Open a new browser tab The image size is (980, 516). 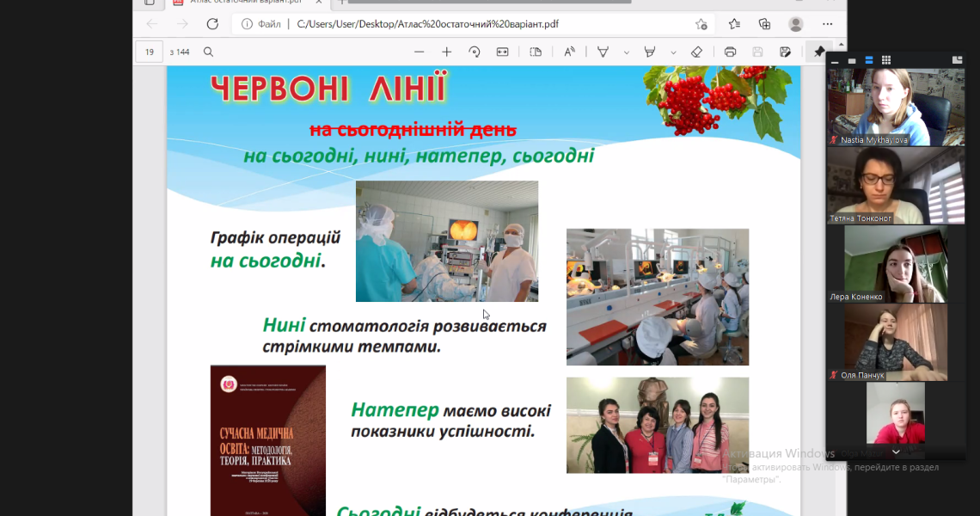pos(342,3)
